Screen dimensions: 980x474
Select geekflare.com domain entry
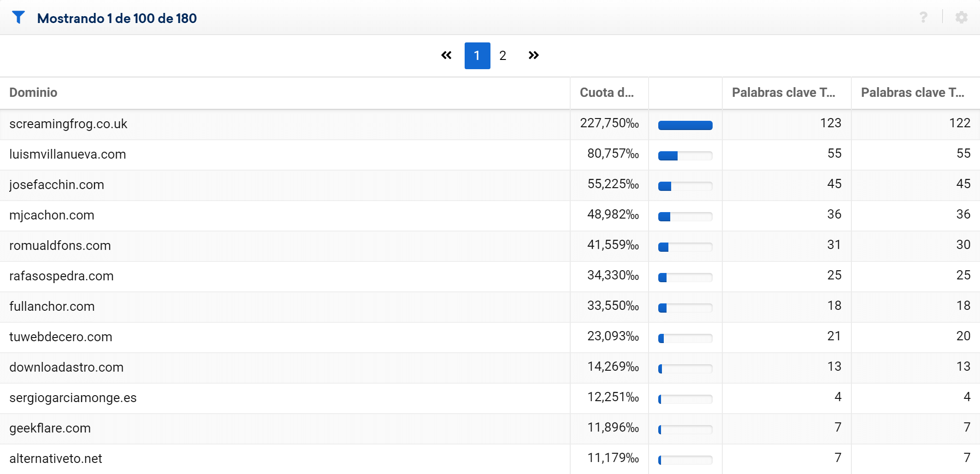(50, 428)
